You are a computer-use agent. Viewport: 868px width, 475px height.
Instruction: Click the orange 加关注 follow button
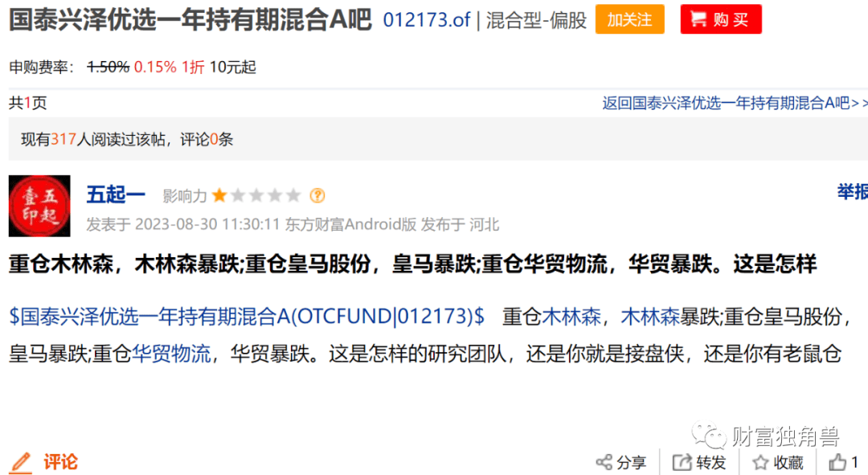coord(629,19)
